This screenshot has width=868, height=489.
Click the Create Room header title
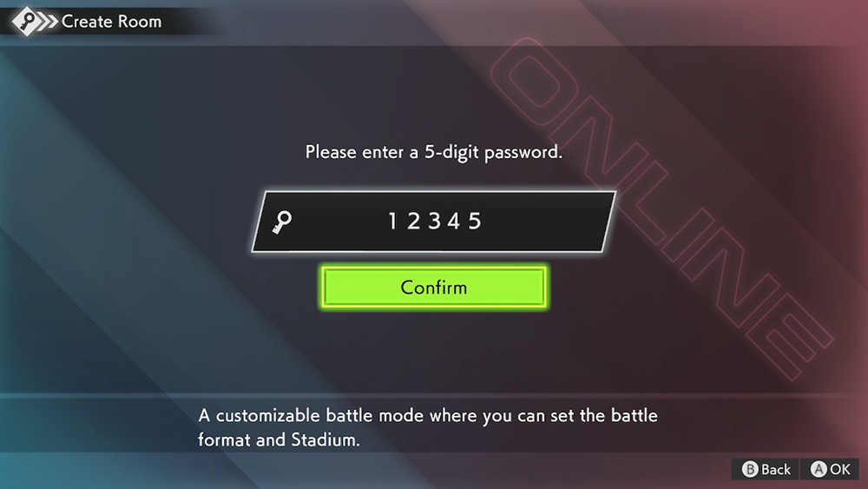click(111, 22)
